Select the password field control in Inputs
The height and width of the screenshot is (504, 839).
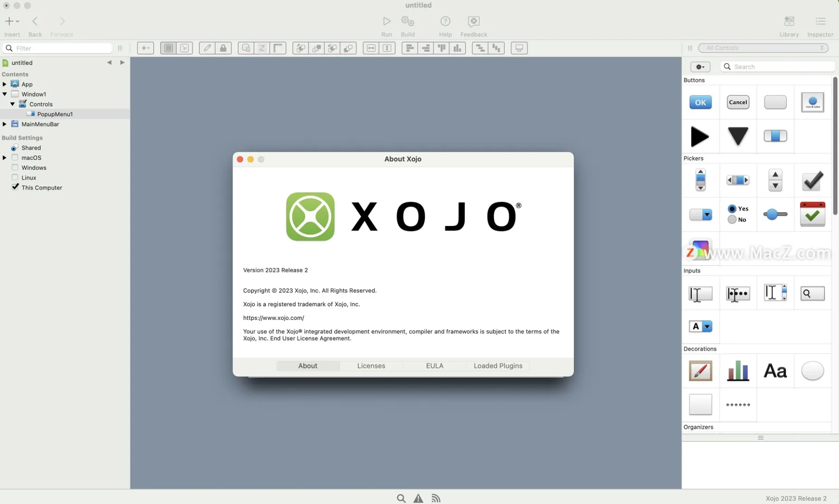[x=738, y=293]
